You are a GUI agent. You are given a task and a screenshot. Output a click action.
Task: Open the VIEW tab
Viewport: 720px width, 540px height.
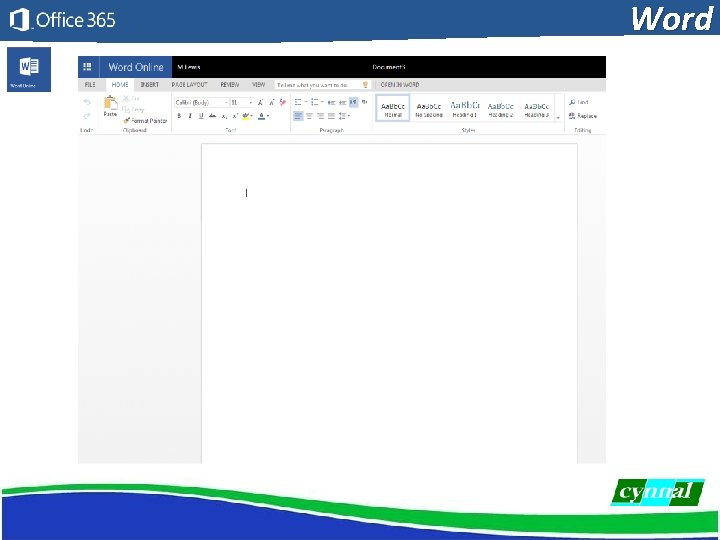coord(259,85)
